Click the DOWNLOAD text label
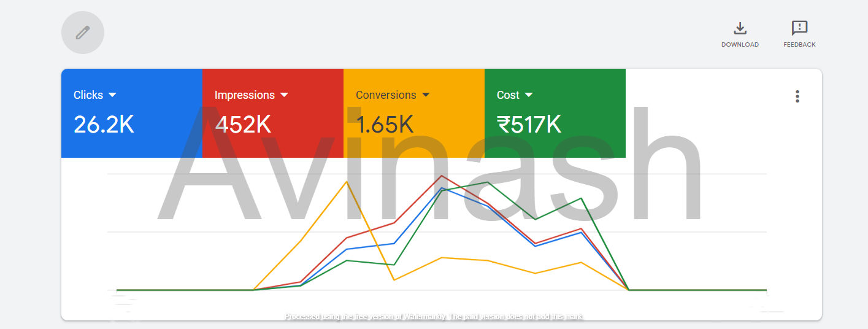Image resolution: width=868 pixels, height=329 pixels. pyautogui.click(x=740, y=45)
